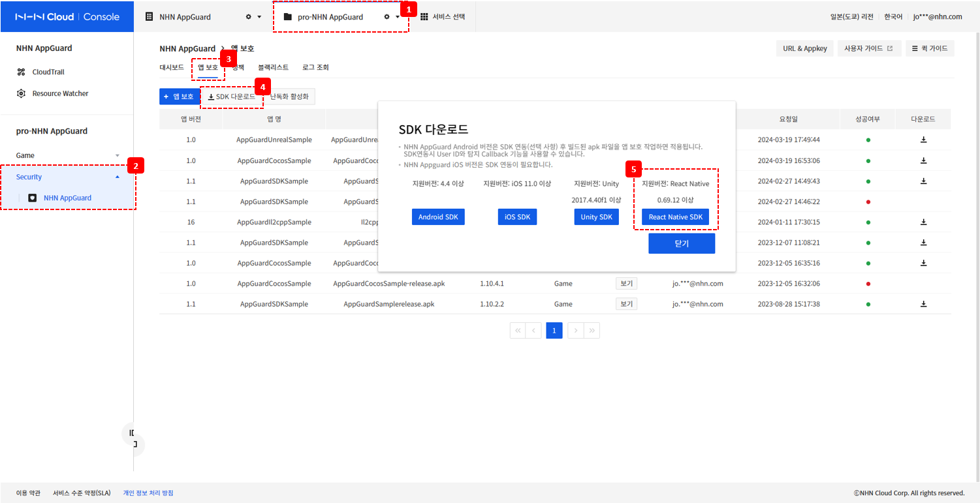Click the AppGuardIl2cppSample app name cell

click(274, 222)
